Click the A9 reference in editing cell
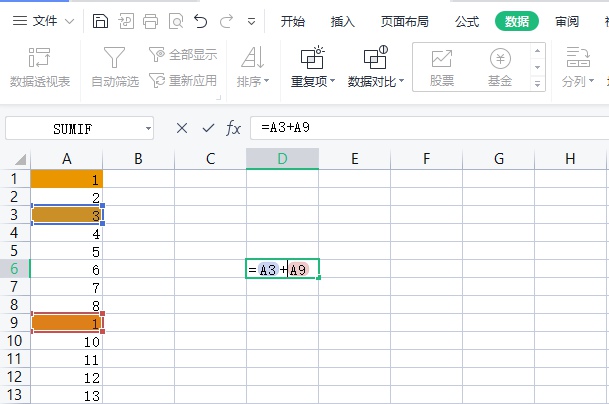 298,270
